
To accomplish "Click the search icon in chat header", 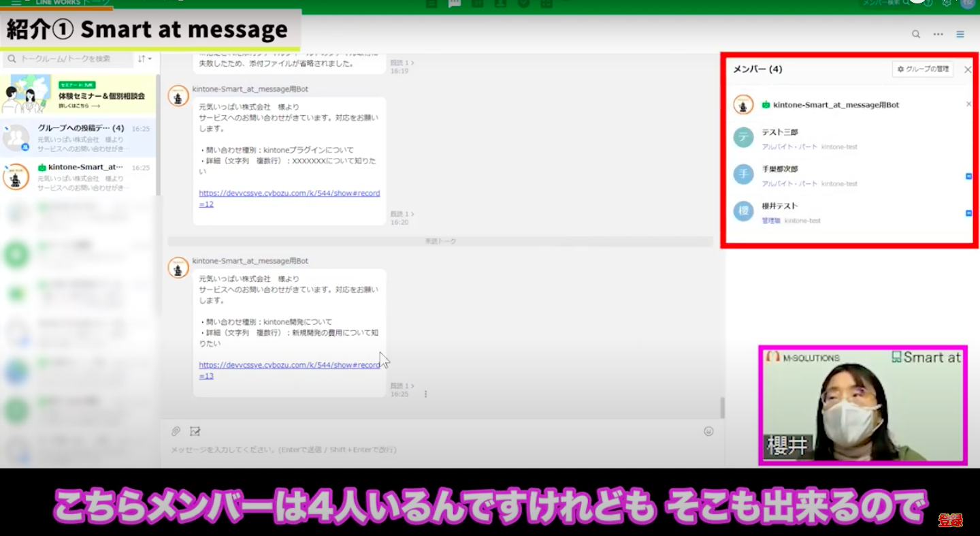I will 916,34.
